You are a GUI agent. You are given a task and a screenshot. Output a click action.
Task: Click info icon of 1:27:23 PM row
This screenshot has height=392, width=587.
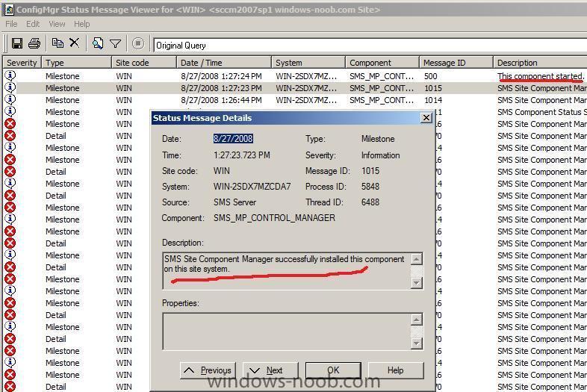click(x=10, y=87)
